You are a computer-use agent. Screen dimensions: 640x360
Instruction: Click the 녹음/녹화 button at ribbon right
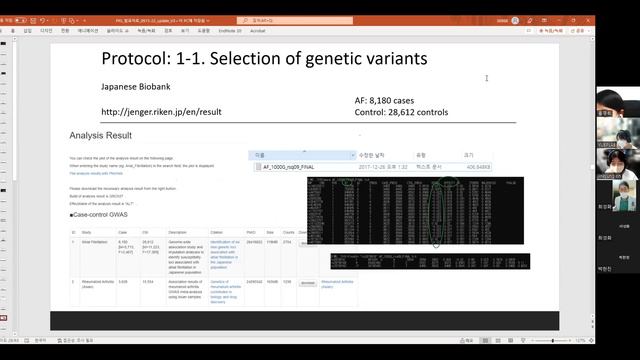[551, 31]
